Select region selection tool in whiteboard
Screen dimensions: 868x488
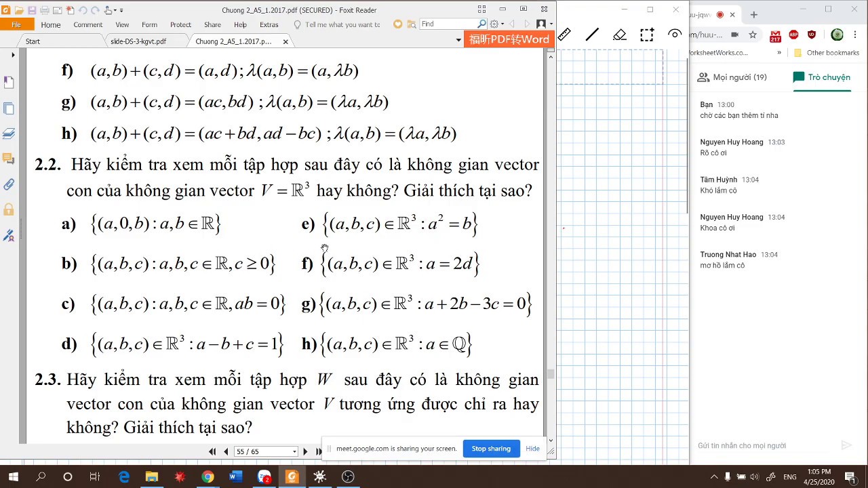647,34
